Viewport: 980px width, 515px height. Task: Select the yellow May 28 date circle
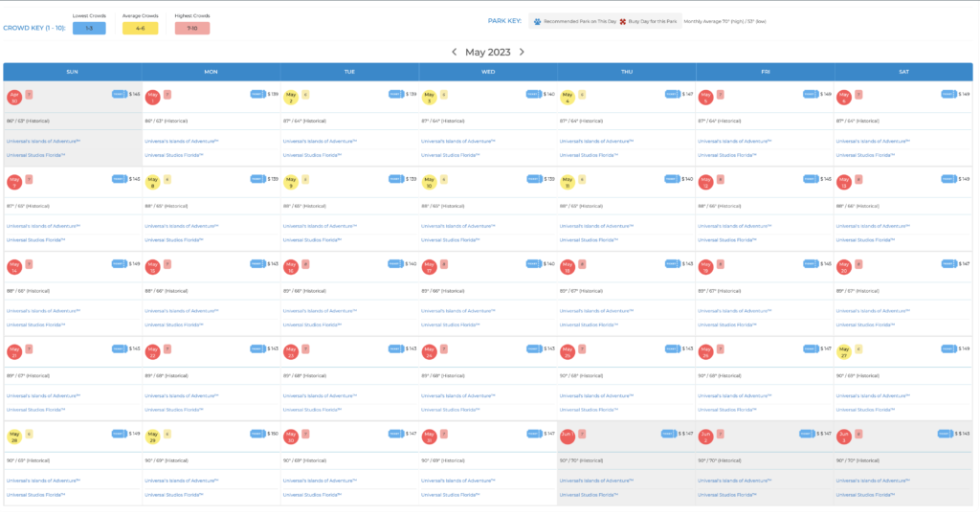[14, 436]
